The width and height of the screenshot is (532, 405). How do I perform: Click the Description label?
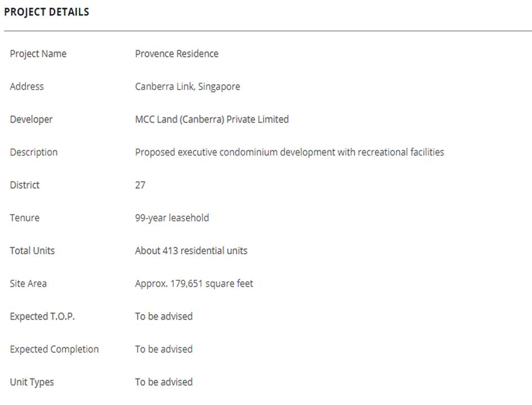(33, 152)
